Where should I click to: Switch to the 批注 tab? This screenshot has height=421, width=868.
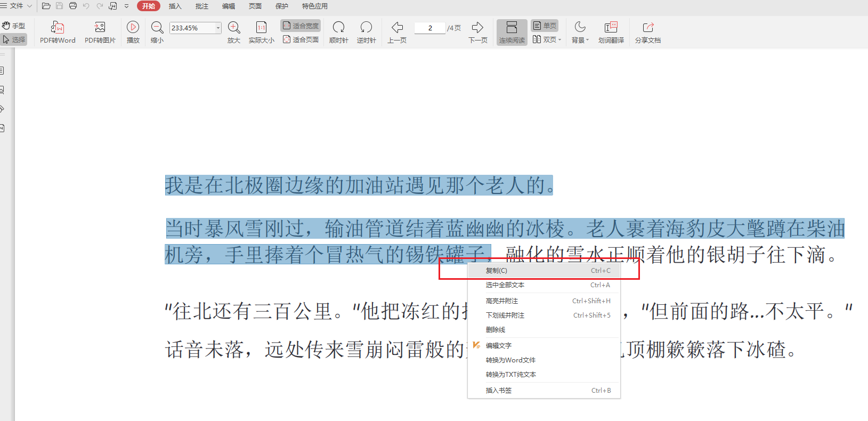pos(201,6)
